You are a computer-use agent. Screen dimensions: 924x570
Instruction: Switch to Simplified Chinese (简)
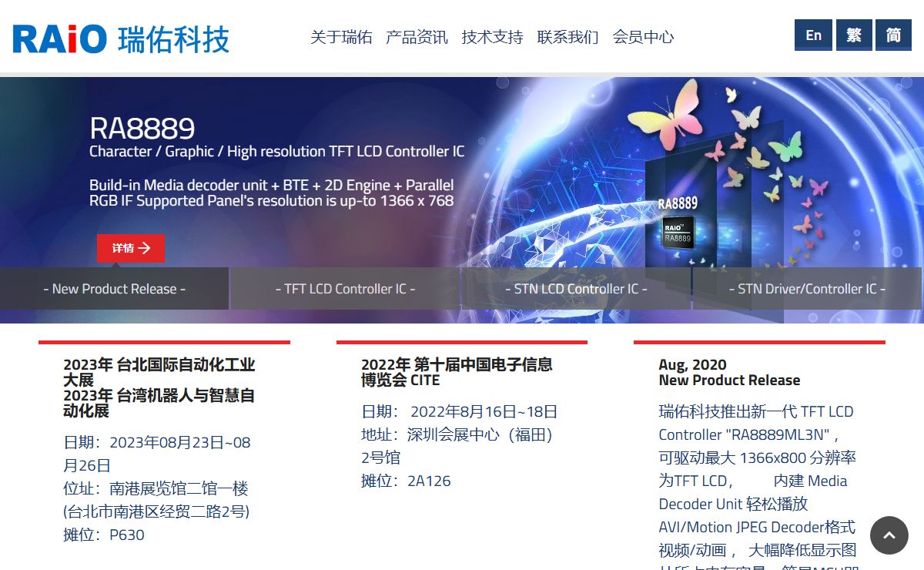click(x=894, y=35)
